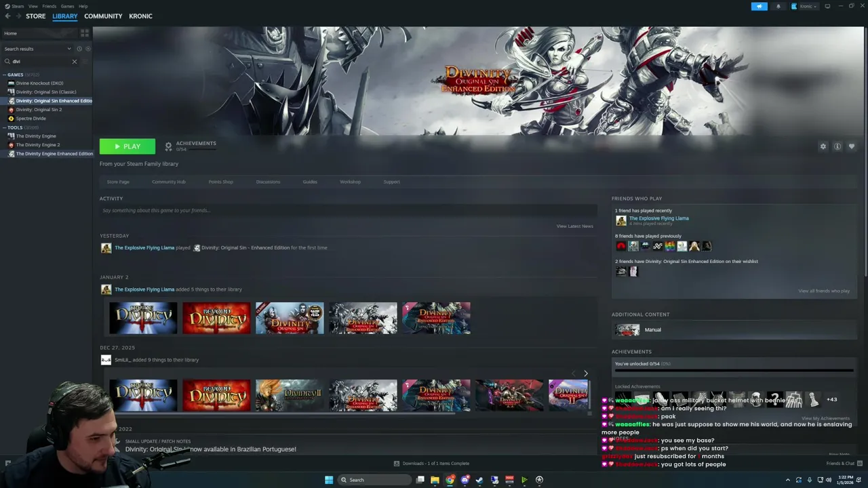Click the +43 locked achievements counter
The image size is (868, 488).
click(x=831, y=399)
